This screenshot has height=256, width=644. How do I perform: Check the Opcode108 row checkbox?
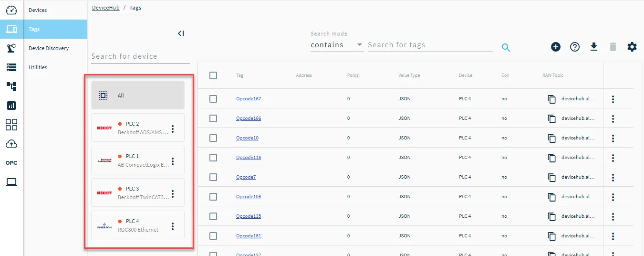click(213, 197)
